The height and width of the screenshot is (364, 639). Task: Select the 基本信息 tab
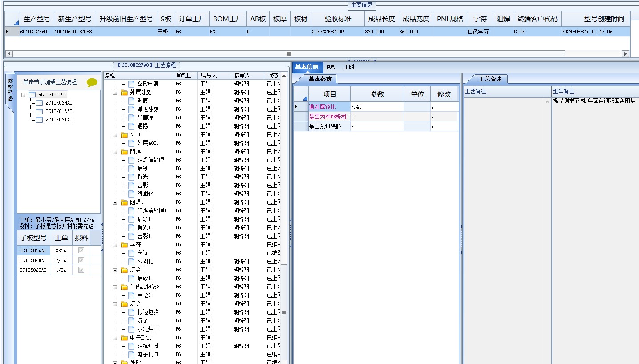[x=307, y=67]
